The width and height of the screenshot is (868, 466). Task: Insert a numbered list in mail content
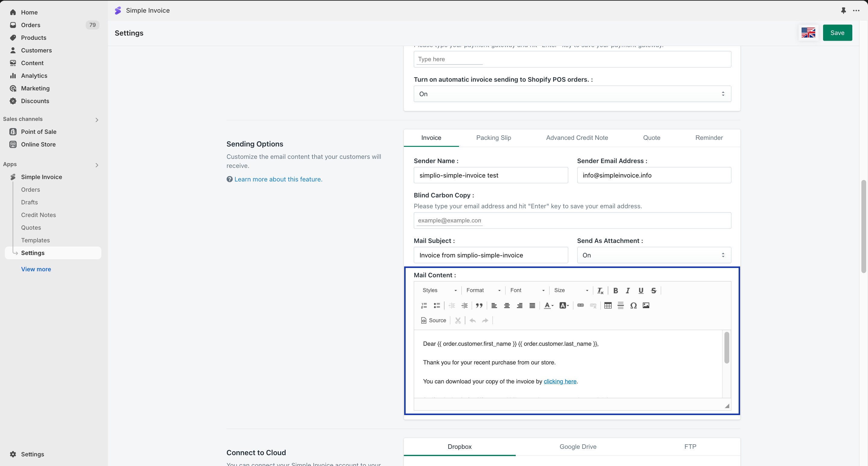(x=424, y=306)
